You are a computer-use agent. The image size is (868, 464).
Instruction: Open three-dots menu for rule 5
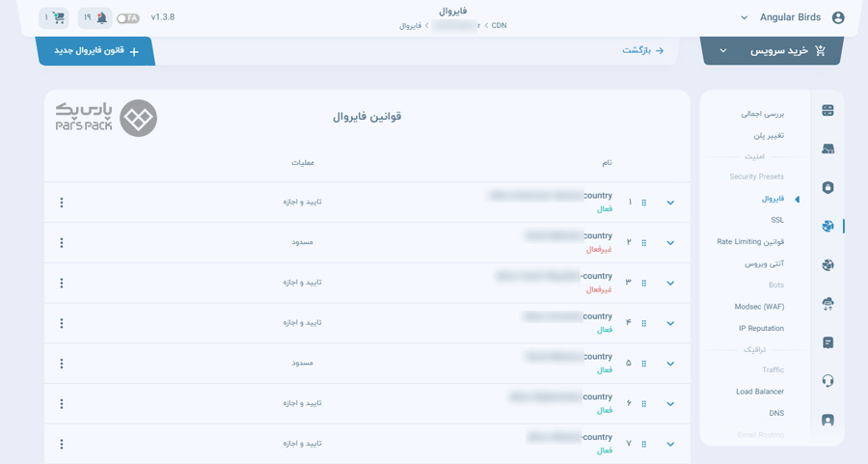point(62,364)
